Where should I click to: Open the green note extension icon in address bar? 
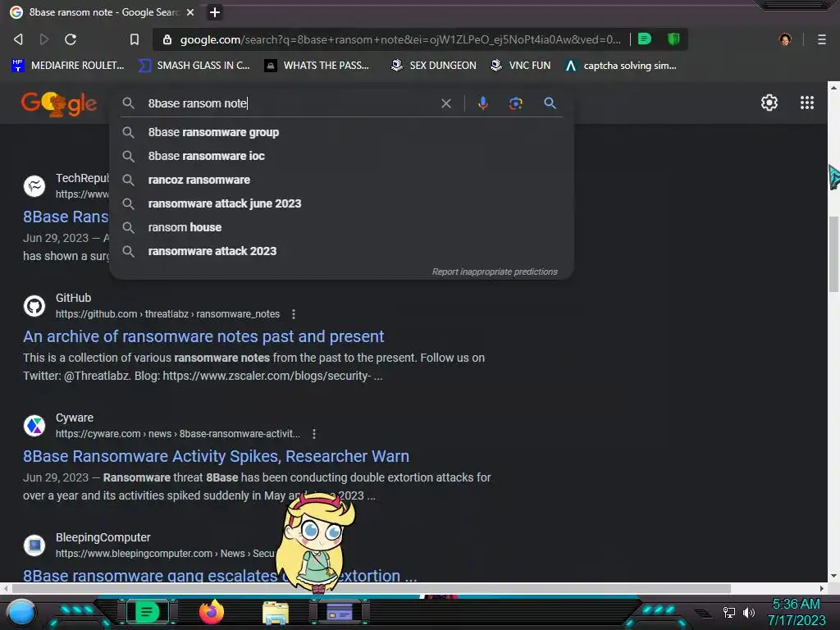(645, 39)
